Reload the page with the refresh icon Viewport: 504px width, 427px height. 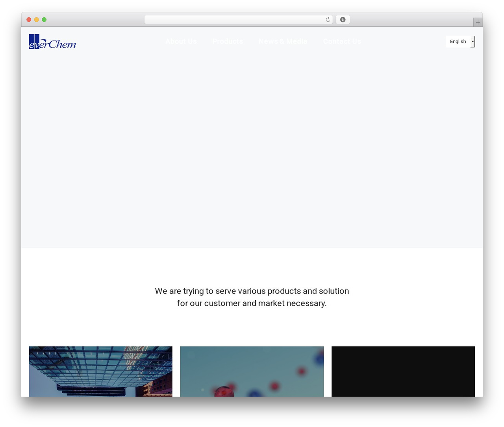point(328,20)
